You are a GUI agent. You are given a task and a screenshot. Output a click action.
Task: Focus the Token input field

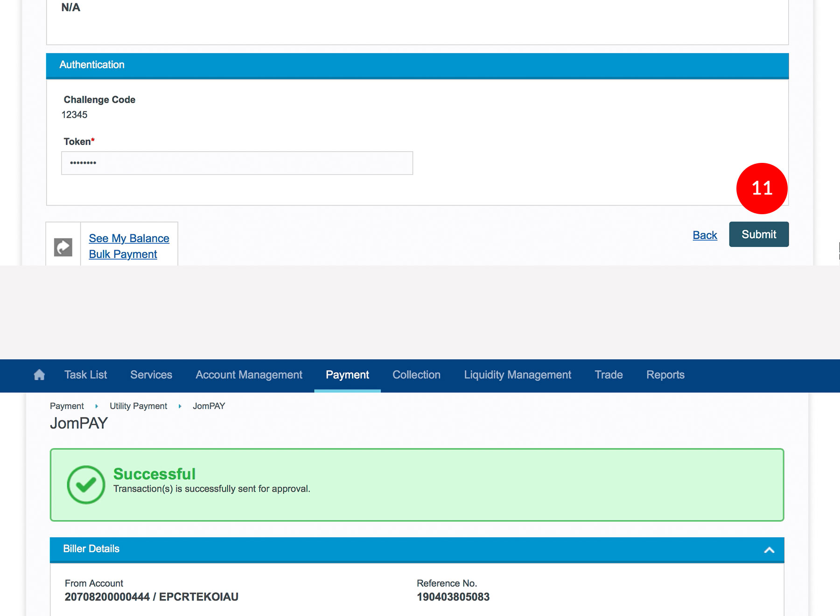[x=237, y=163]
